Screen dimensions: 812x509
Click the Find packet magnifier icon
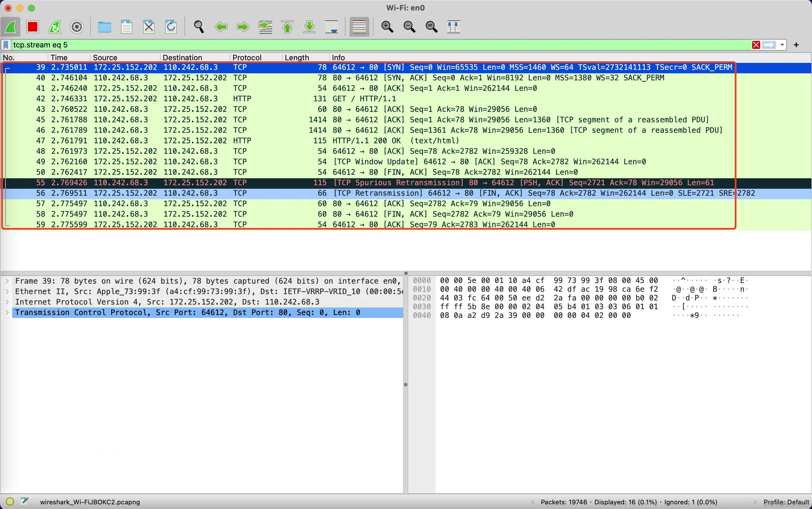pos(199,26)
